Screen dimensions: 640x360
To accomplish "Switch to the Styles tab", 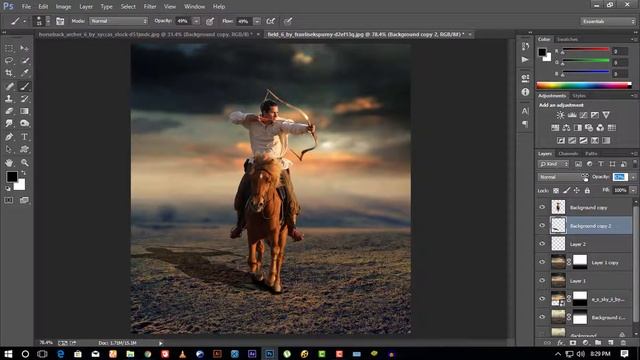I will (x=579, y=96).
